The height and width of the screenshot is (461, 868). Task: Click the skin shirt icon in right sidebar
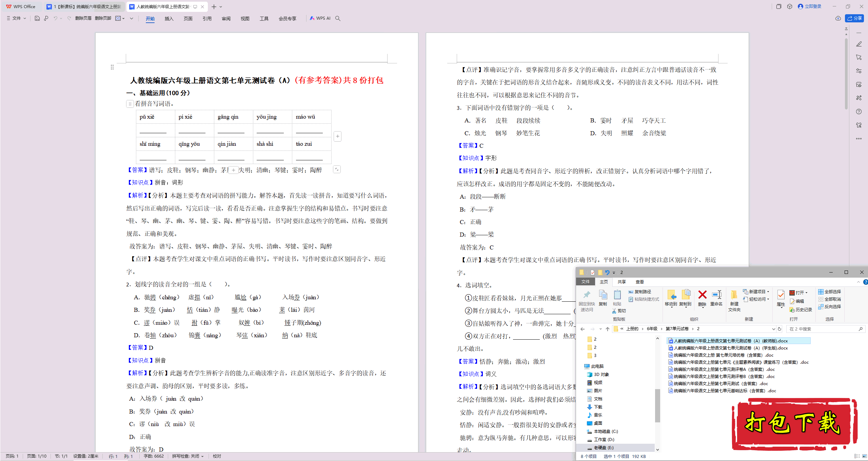[x=859, y=125]
